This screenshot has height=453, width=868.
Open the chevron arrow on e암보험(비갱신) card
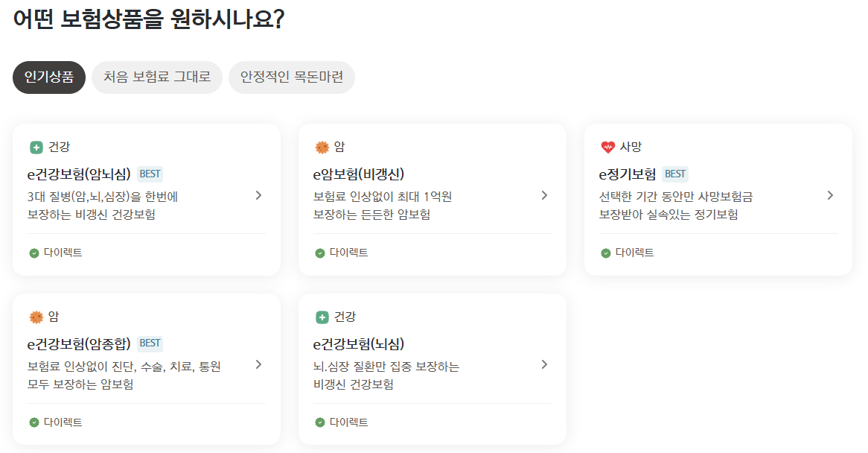(x=544, y=195)
